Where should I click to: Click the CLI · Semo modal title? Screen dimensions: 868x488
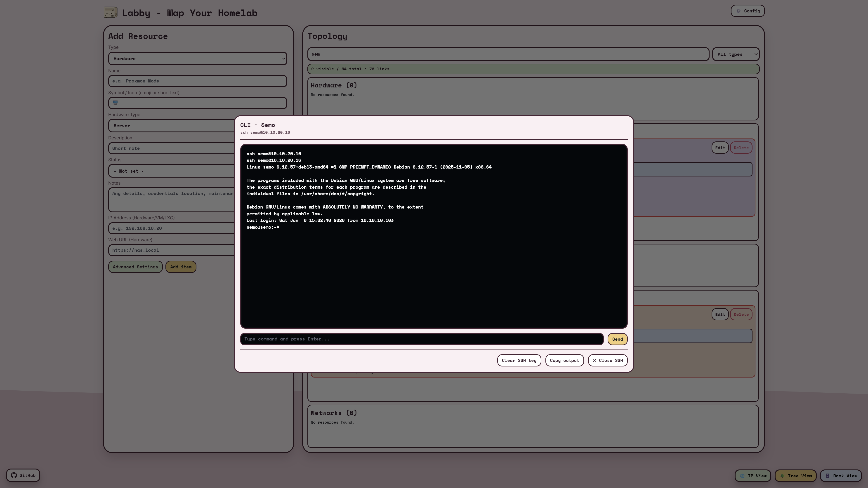tap(257, 125)
